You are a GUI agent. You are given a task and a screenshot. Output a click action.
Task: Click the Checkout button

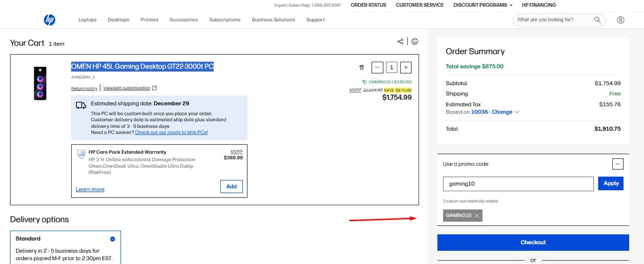pos(533,242)
